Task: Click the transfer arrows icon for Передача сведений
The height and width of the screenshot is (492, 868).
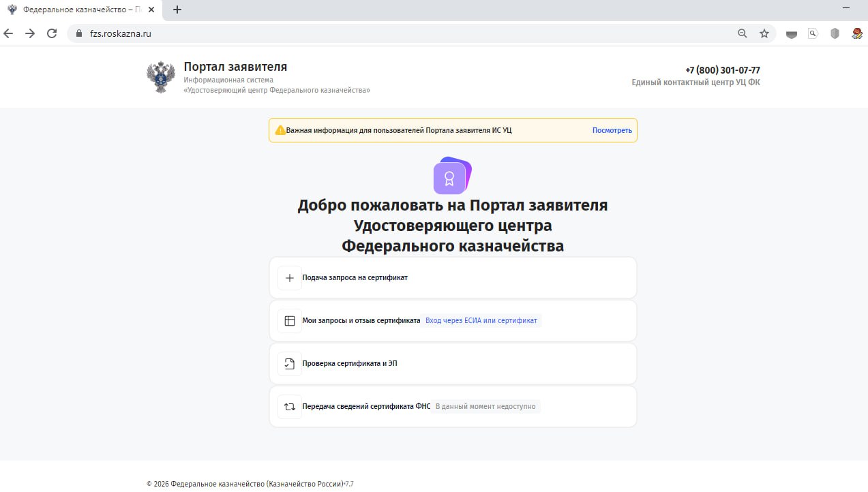Action: tap(290, 407)
